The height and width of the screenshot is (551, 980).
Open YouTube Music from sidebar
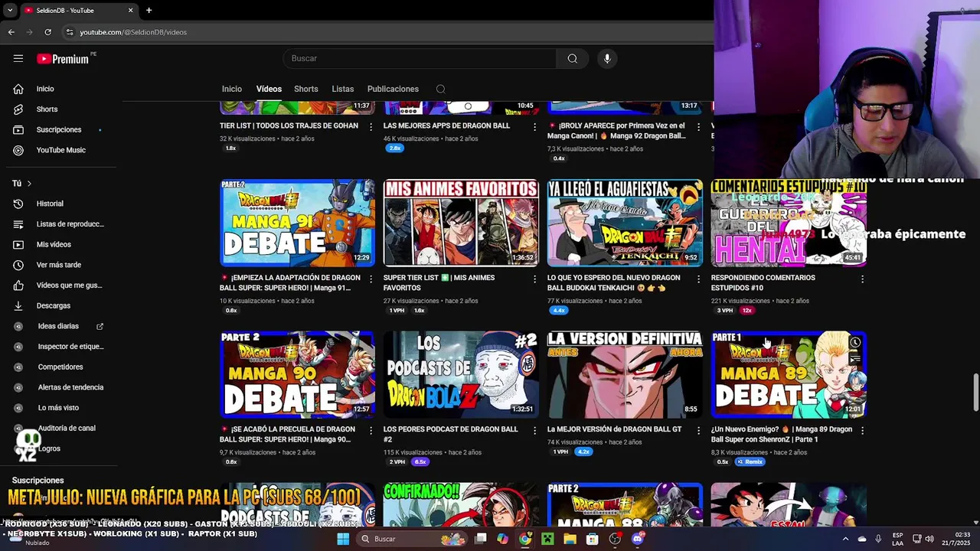pos(60,150)
